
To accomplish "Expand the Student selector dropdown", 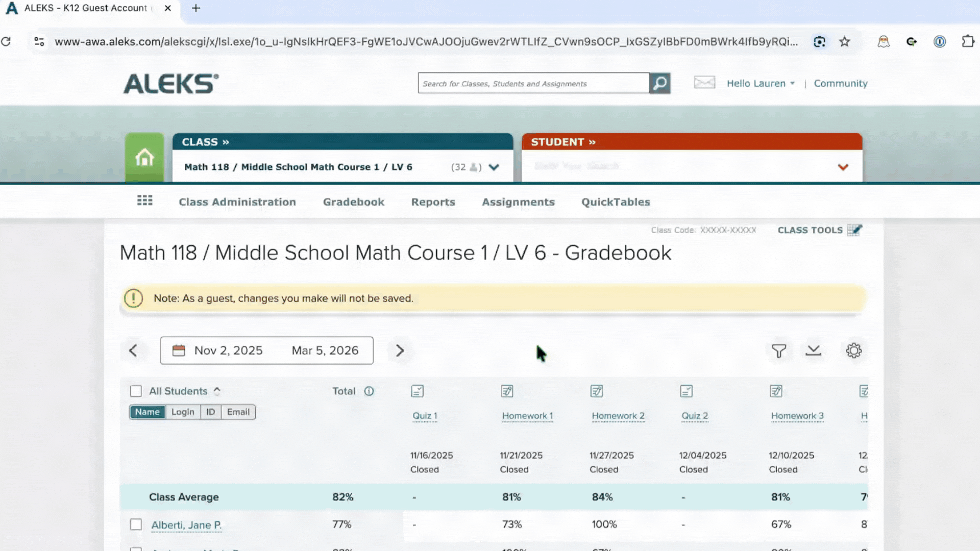I will click(x=843, y=167).
